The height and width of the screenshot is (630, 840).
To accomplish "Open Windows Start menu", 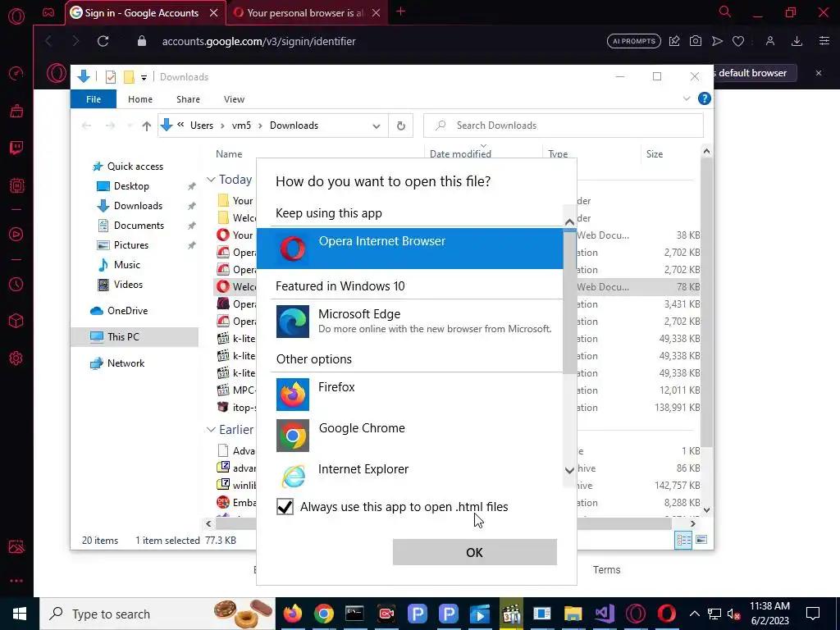I will click(20, 614).
